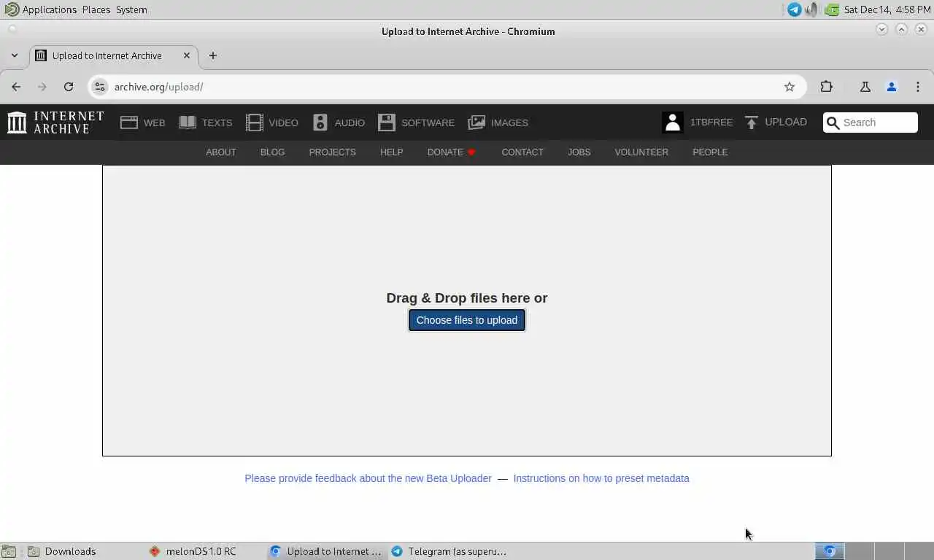Open the HELP navigation link
Image resolution: width=934 pixels, height=560 pixels.
tap(391, 152)
